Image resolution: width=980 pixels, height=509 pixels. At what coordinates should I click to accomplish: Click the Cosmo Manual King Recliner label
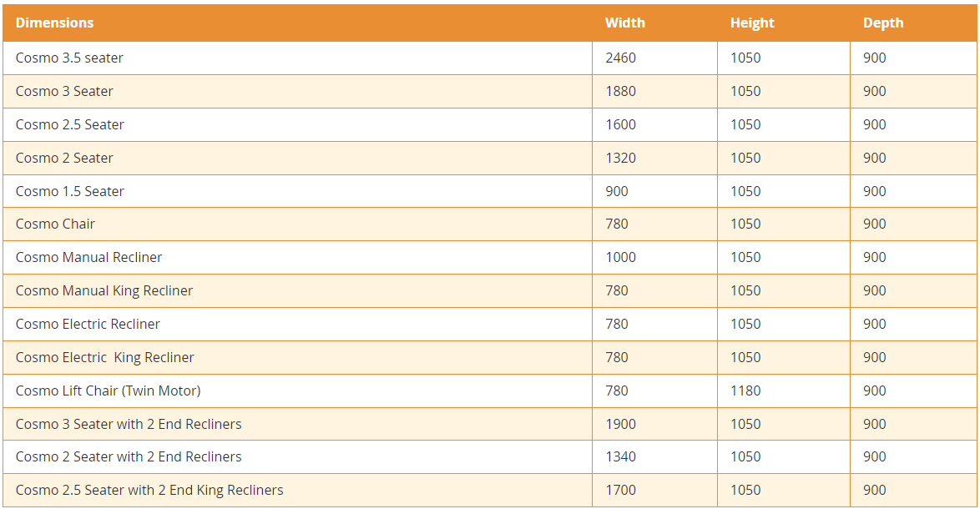104,291
